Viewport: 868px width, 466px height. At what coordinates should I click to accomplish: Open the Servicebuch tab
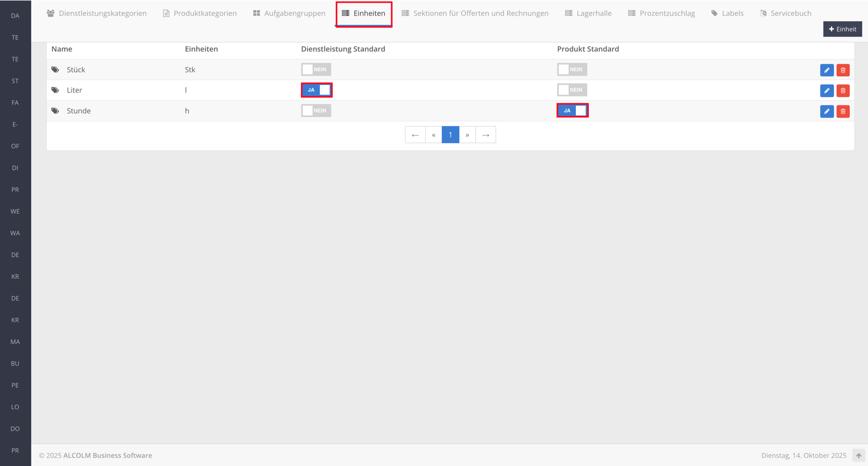pyautogui.click(x=786, y=13)
